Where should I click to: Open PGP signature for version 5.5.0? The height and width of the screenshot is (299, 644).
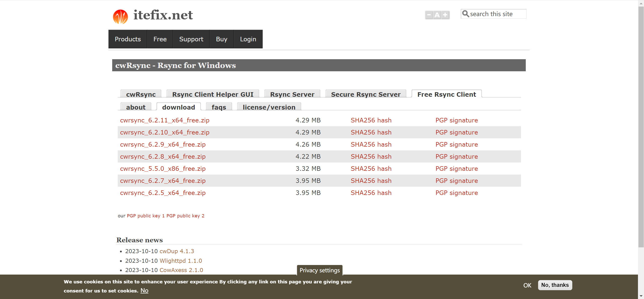(457, 169)
